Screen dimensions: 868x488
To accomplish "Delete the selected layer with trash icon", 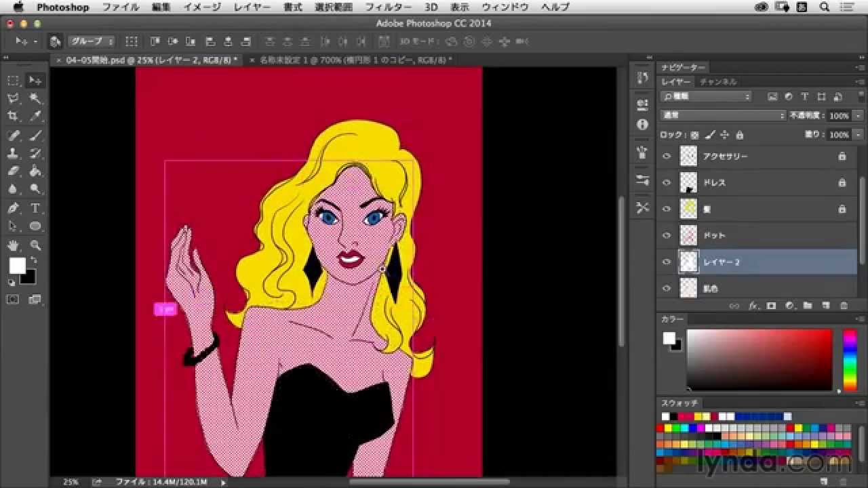I will tap(844, 306).
